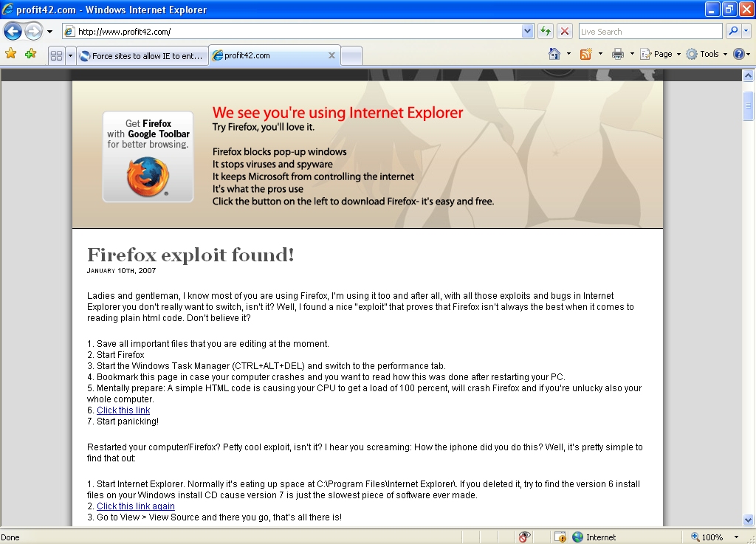
Task: Open Favorites Center star icon
Action: coord(10,54)
